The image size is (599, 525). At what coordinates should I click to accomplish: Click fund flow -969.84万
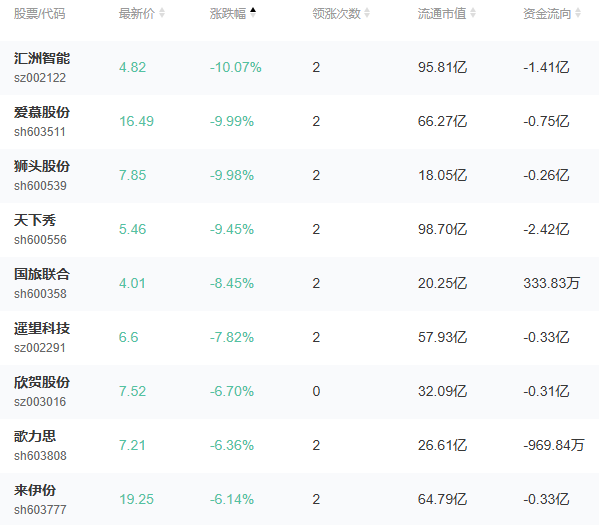[554, 445]
